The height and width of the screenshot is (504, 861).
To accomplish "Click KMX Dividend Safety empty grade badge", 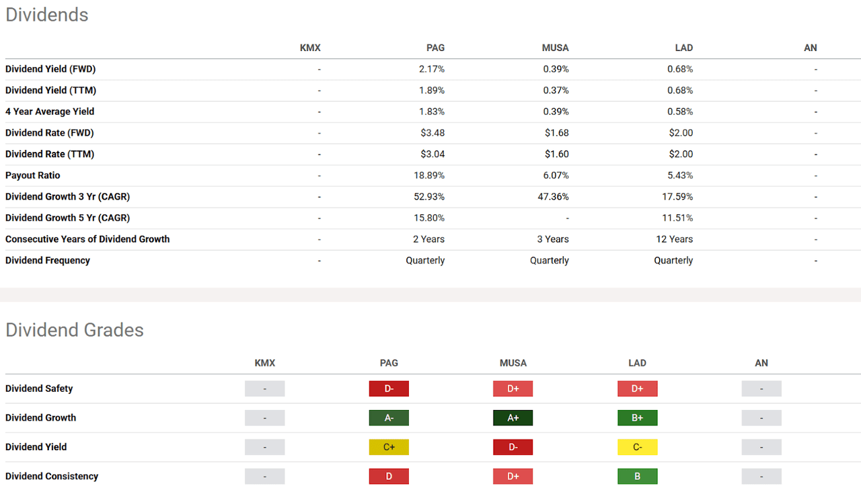I will click(265, 388).
